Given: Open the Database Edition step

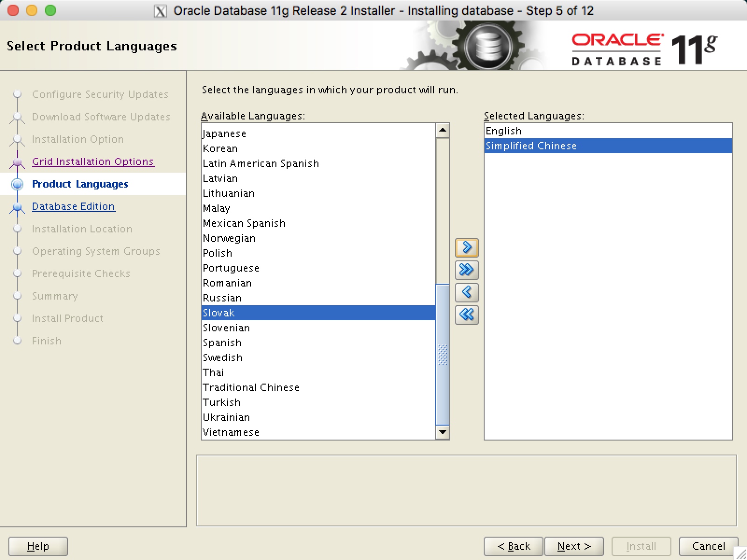Looking at the screenshot, I should point(73,206).
